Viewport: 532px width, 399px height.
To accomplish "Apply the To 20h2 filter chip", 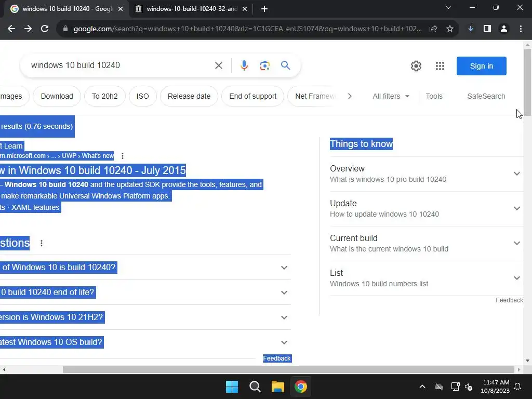I will pyautogui.click(x=105, y=96).
